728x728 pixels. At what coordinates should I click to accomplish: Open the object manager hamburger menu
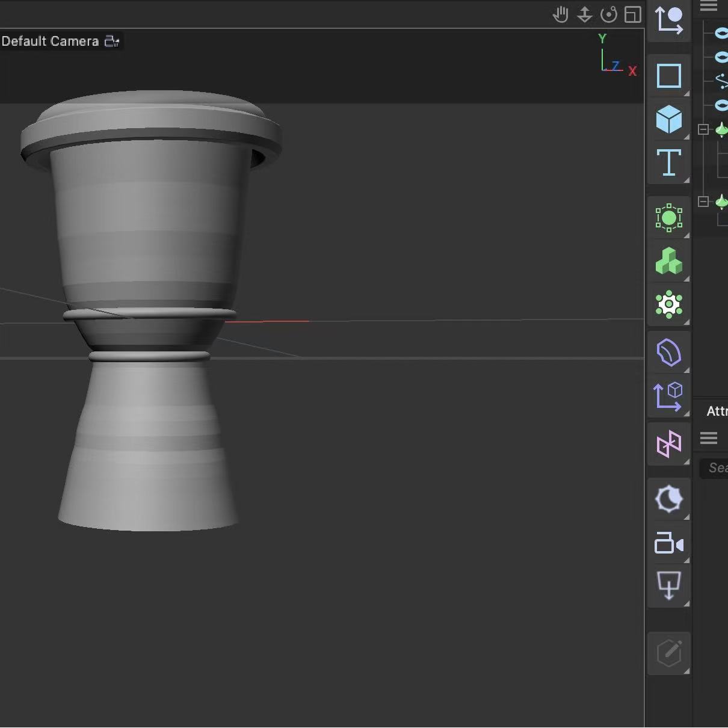[708, 7]
